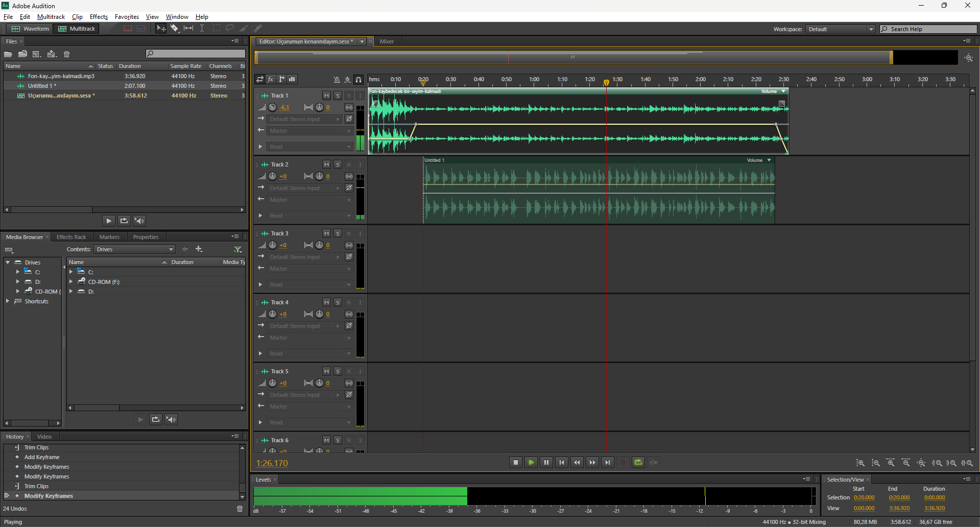Click the Rewind transport button
This screenshot has height=527, width=980.
577,463
